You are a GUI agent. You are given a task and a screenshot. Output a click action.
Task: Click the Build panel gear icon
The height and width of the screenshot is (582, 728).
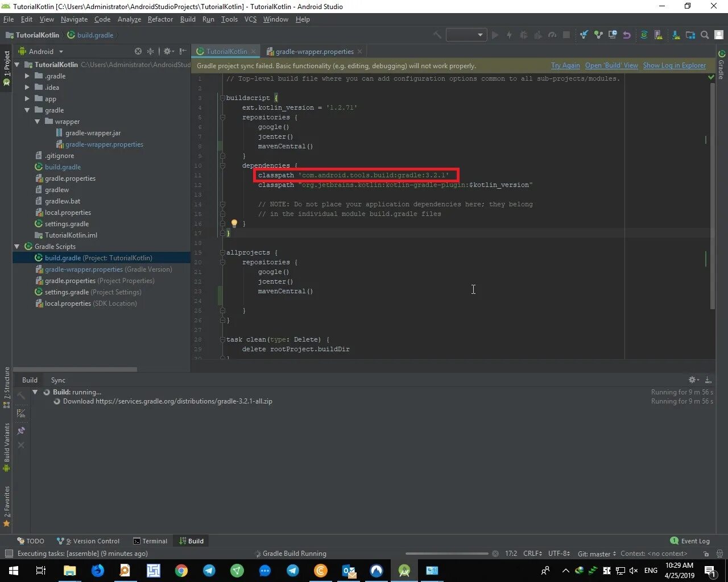pyautogui.click(x=693, y=380)
